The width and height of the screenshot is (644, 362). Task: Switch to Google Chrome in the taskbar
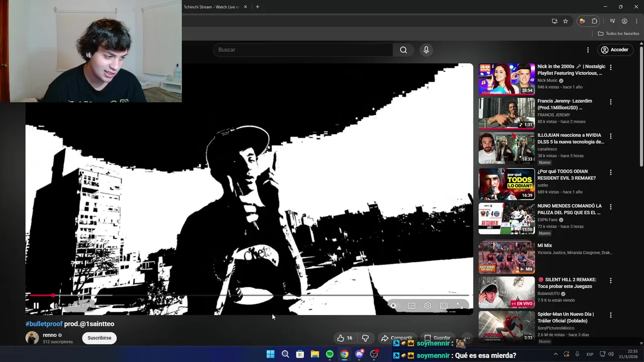[344, 354]
